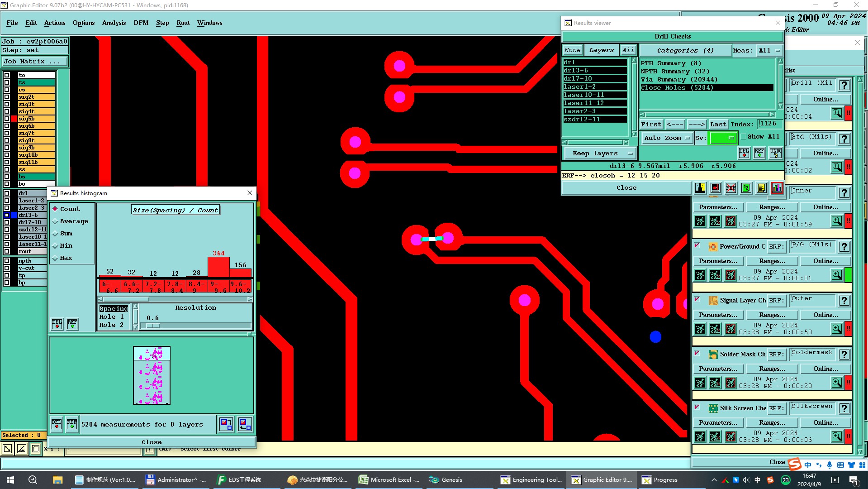The image size is (868, 489).
Task: Click the REF icon in Results viewer
Action: click(759, 153)
